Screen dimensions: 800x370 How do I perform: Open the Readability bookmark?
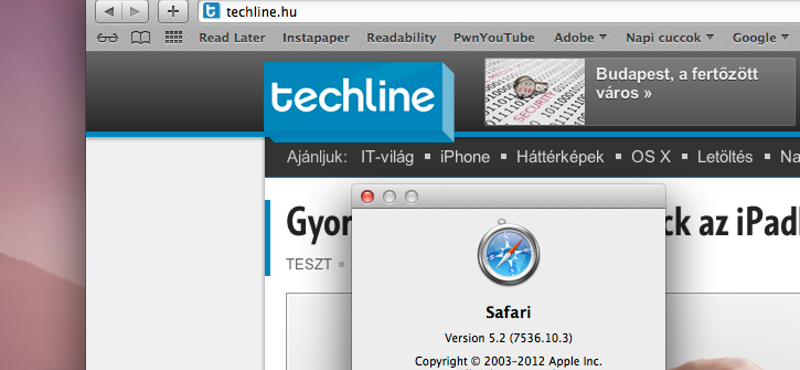point(402,38)
